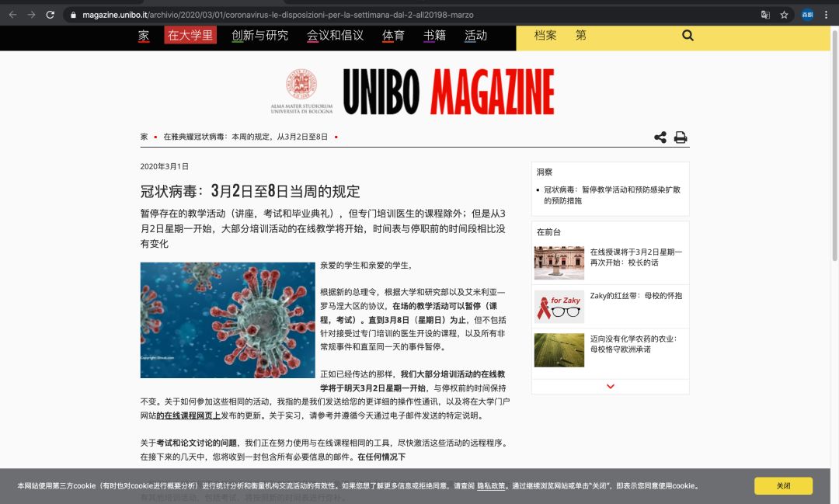Open the Google Translate icon

click(765, 15)
